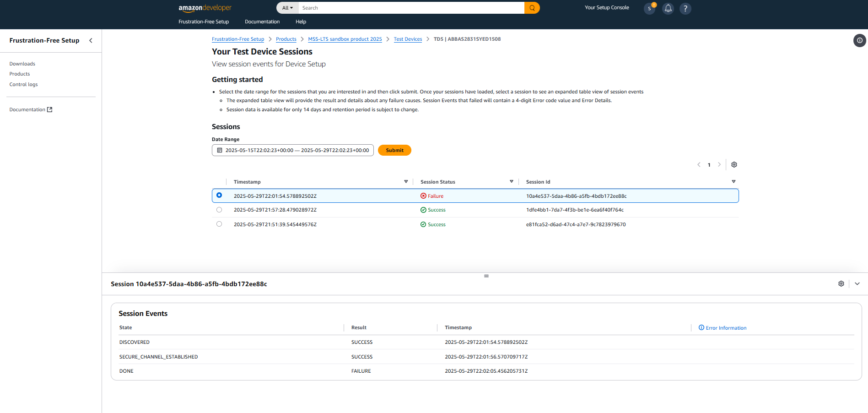Click the orange Submit button
868x413 pixels.
[394, 150]
